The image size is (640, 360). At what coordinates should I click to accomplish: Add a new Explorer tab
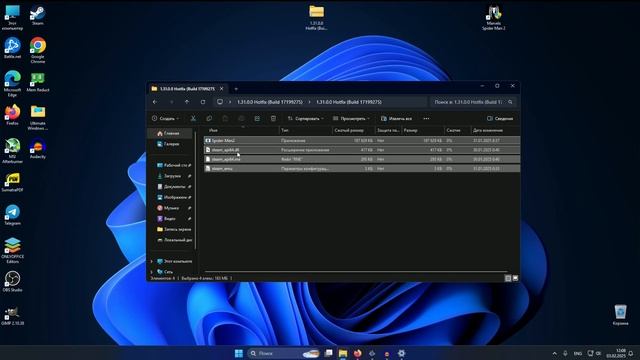pos(236,89)
